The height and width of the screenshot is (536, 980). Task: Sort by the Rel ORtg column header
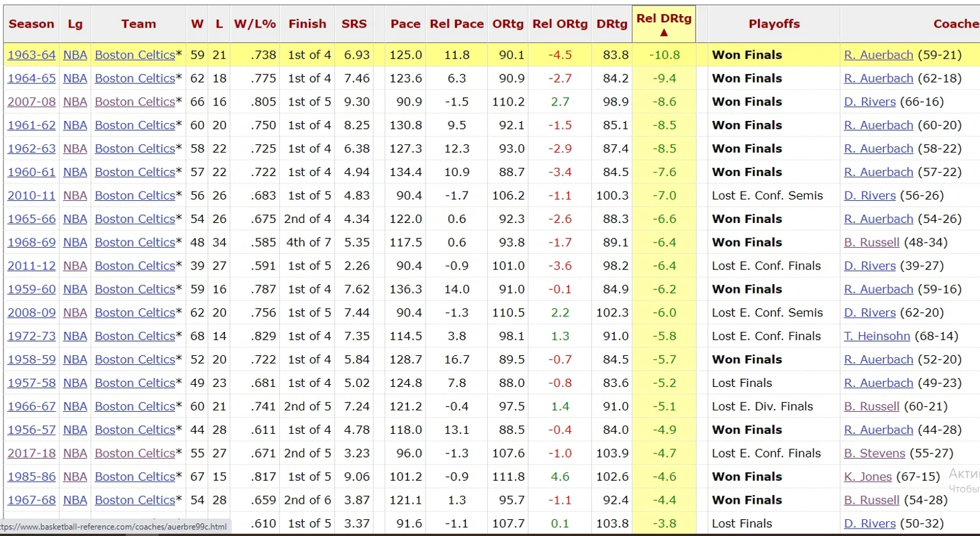tap(560, 24)
